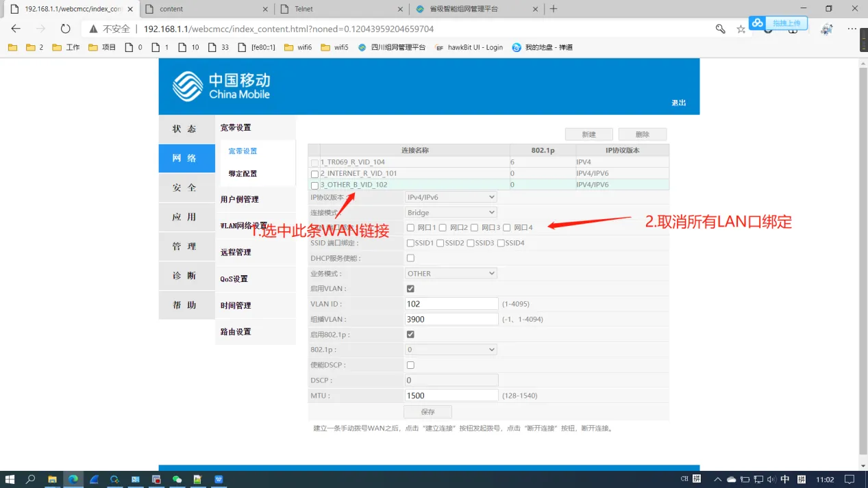This screenshot has height=488, width=868.
Task: Open the browser settings ellipsis menu
Action: click(852, 29)
